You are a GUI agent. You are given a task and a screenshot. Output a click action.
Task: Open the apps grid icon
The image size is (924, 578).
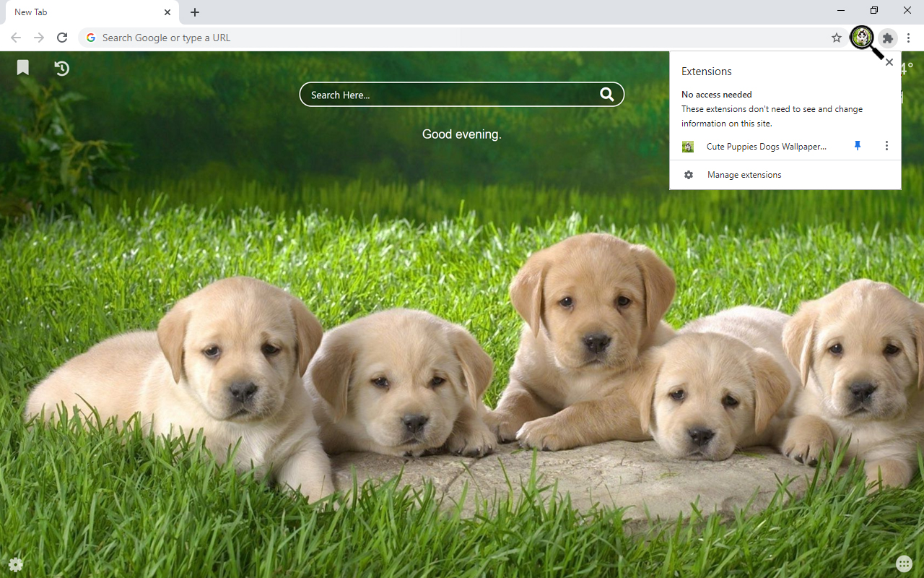point(904,564)
